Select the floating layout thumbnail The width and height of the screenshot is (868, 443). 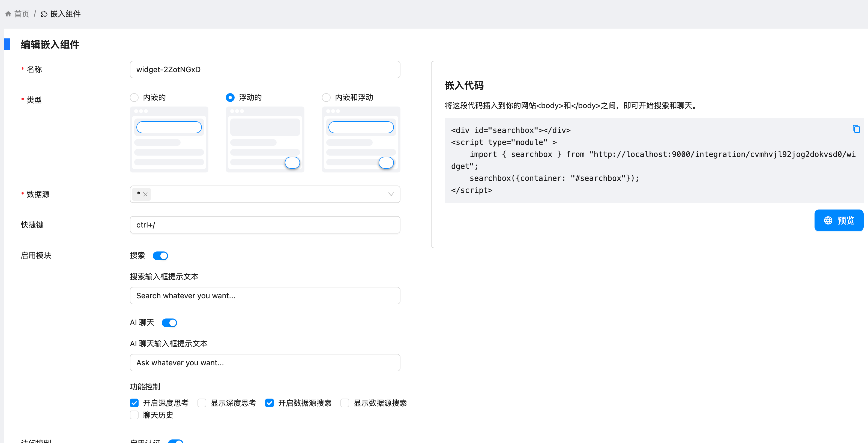click(x=265, y=139)
